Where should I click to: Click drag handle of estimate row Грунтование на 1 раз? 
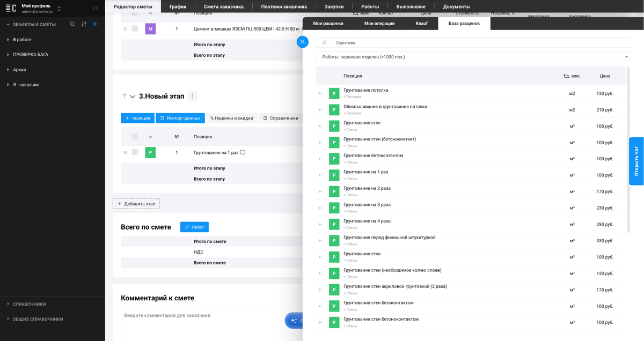[126, 152]
